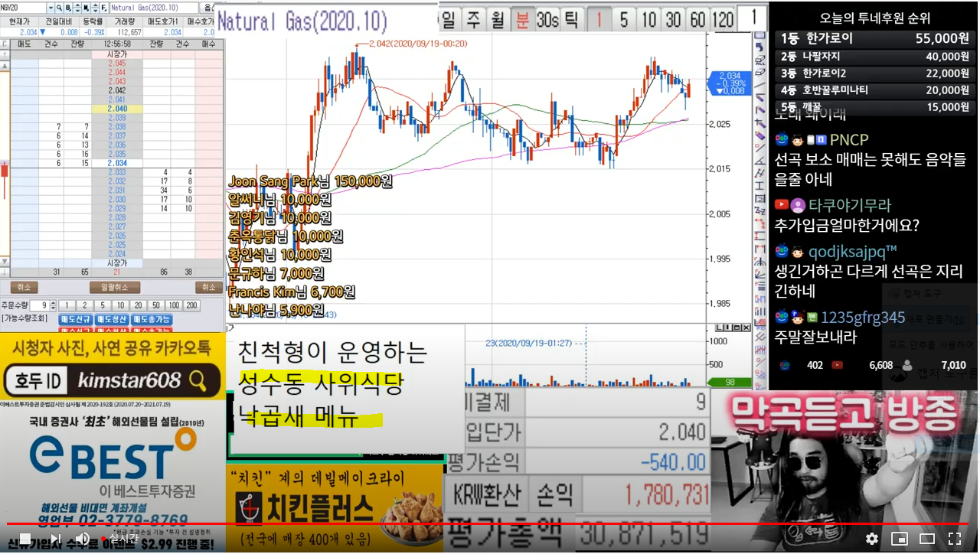This screenshot has width=980, height=554.
Task: Set order quantity preset 20
Action: (138, 305)
